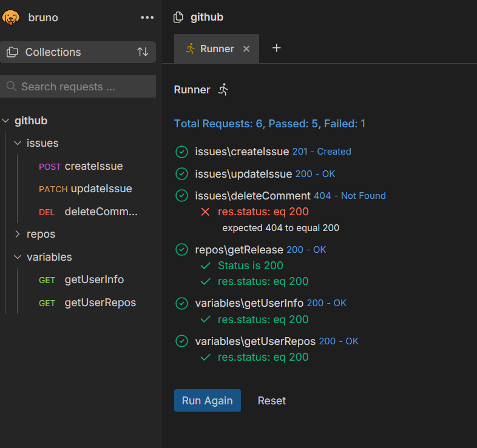The width and height of the screenshot is (477, 448).
Task: Open the PATCH updateIssue request
Action: tap(85, 189)
